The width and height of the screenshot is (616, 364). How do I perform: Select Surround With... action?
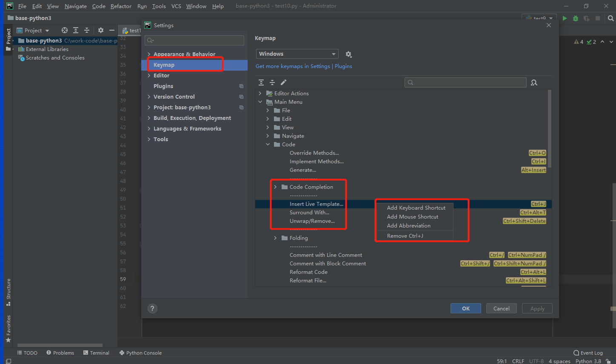pyautogui.click(x=309, y=213)
